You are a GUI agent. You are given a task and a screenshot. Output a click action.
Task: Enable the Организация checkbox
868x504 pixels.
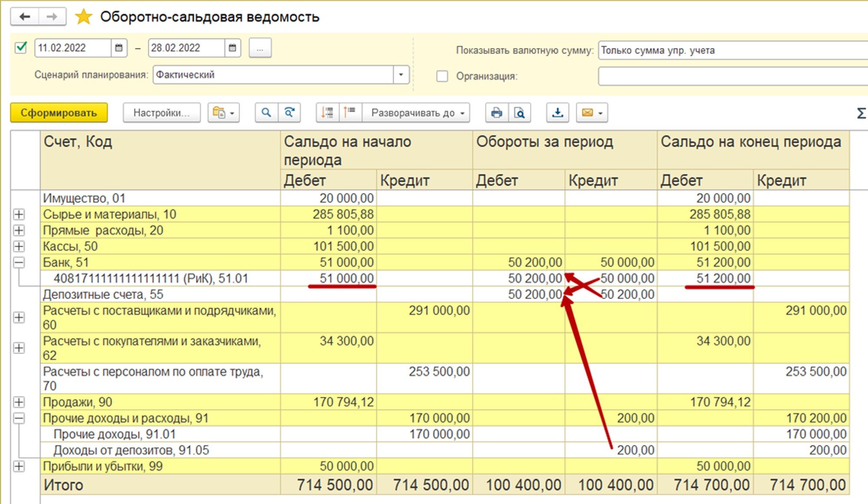coord(442,76)
